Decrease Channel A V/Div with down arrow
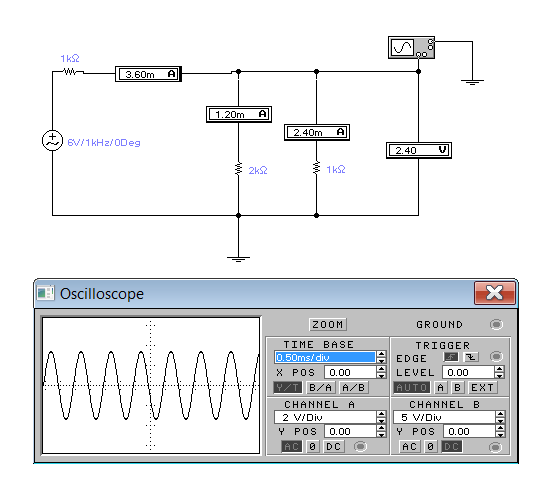The width and height of the screenshot is (538, 489). click(381, 420)
